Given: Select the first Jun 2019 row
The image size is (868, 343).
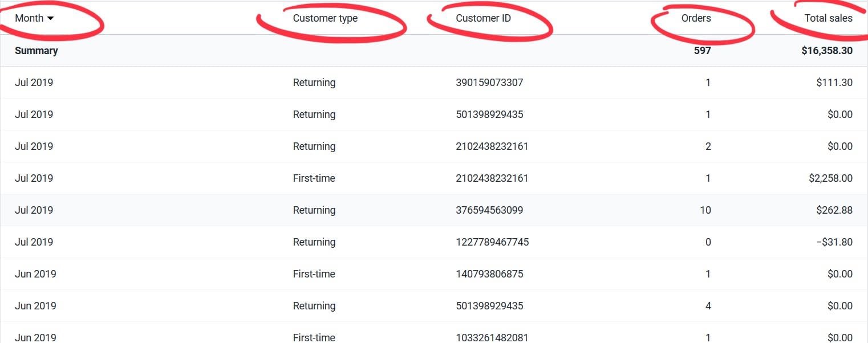Looking at the screenshot, I should coord(35,273).
